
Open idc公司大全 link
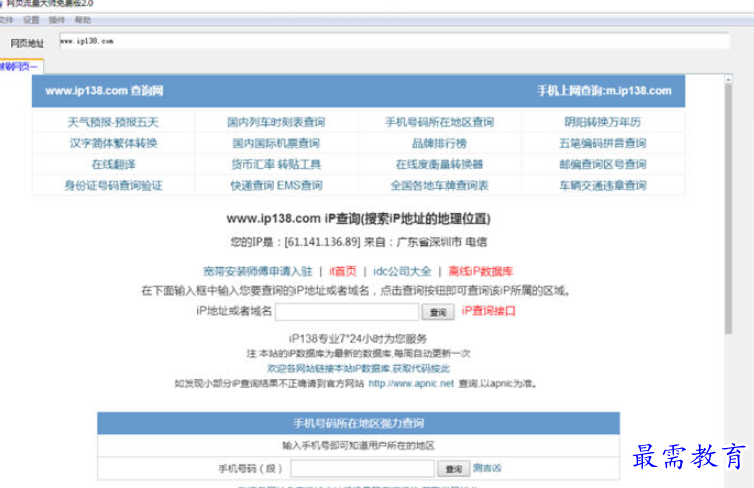pos(402,271)
